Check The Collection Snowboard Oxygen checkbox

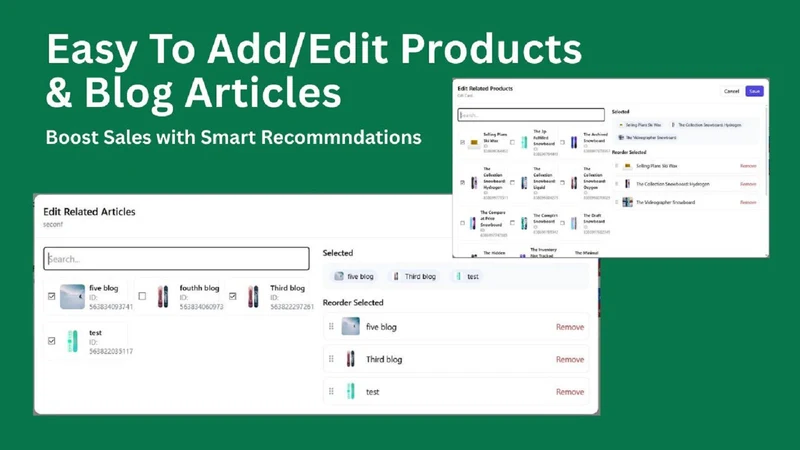[562, 182]
